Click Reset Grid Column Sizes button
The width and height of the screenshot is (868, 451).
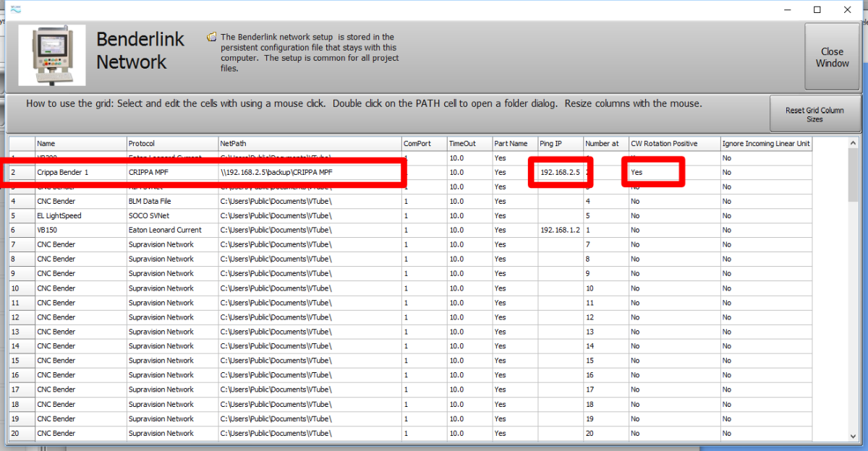point(814,115)
